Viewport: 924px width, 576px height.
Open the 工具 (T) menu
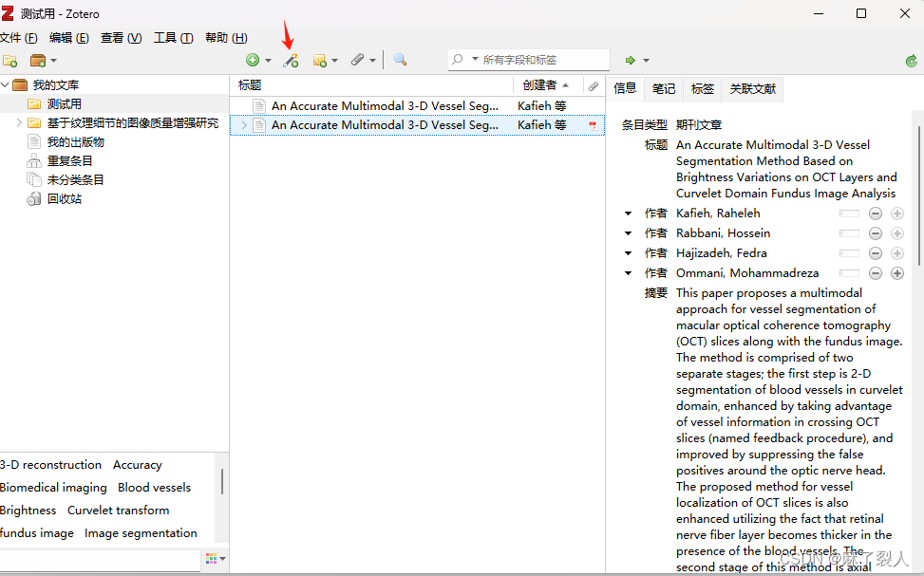point(173,38)
